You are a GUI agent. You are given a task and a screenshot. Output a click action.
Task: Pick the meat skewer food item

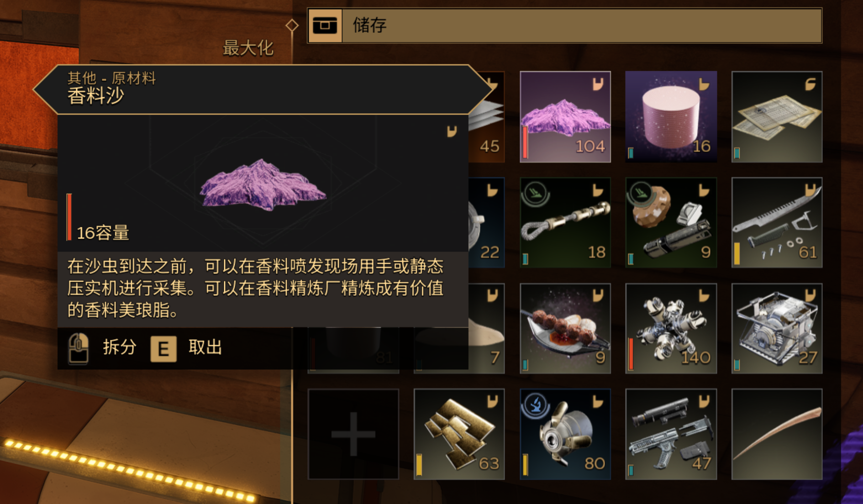(565, 328)
